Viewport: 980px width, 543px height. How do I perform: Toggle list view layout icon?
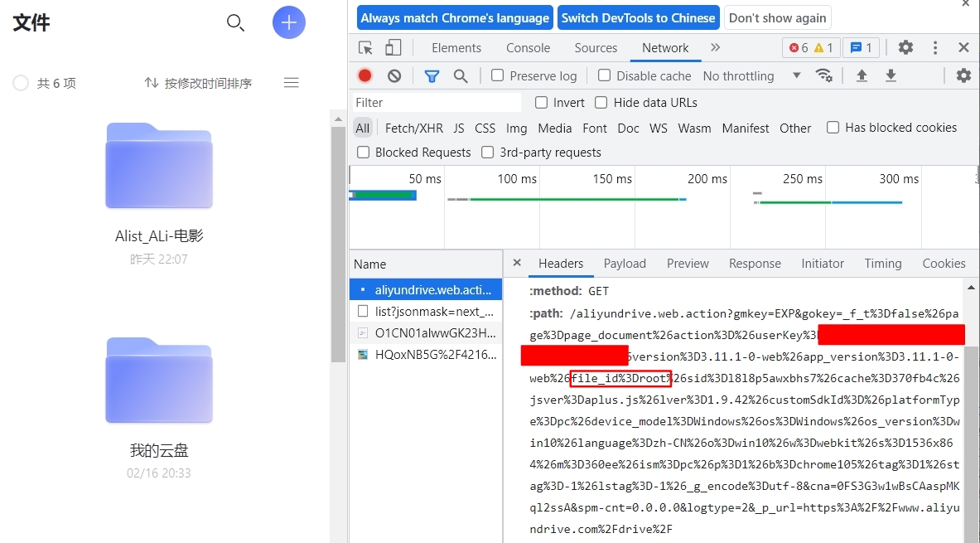coord(292,83)
